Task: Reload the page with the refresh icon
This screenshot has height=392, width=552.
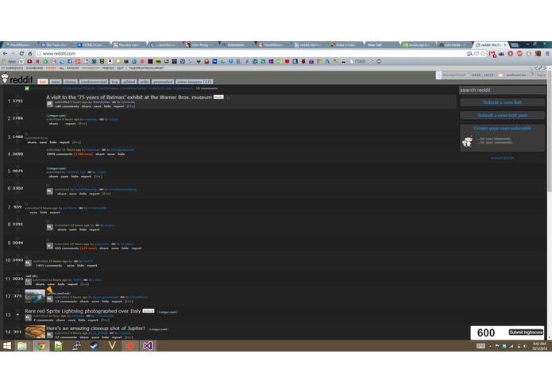Action: coord(21,53)
